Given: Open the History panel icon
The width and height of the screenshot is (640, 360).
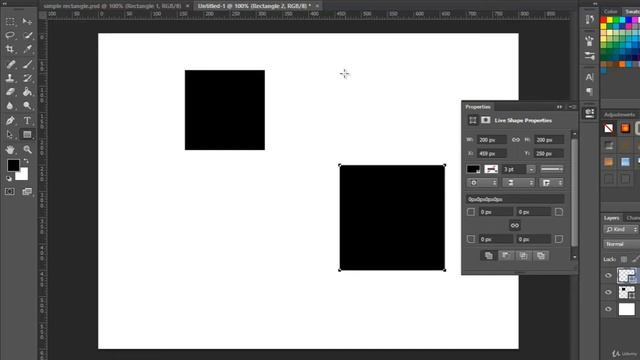Looking at the screenshot, I should coord(589,20).
